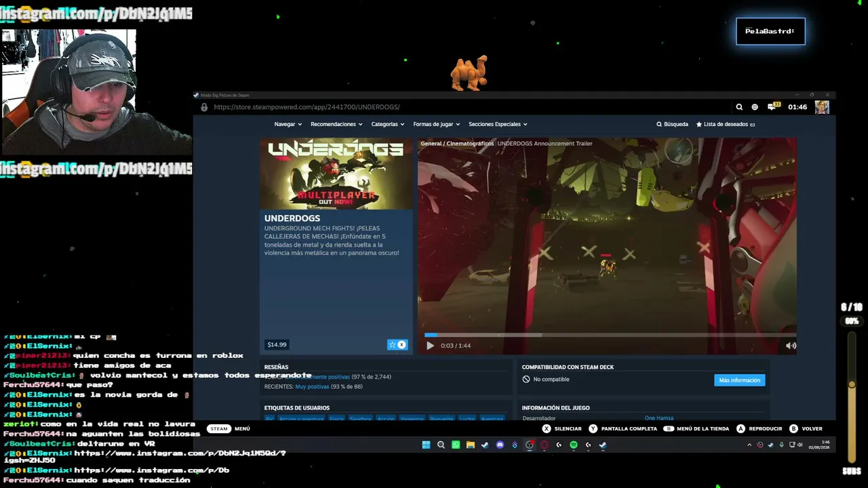Click the Y Pantalla completa footer prompt
Image resolution: width=868 pixels, height=488 pixels.
(x=623, y=429)
